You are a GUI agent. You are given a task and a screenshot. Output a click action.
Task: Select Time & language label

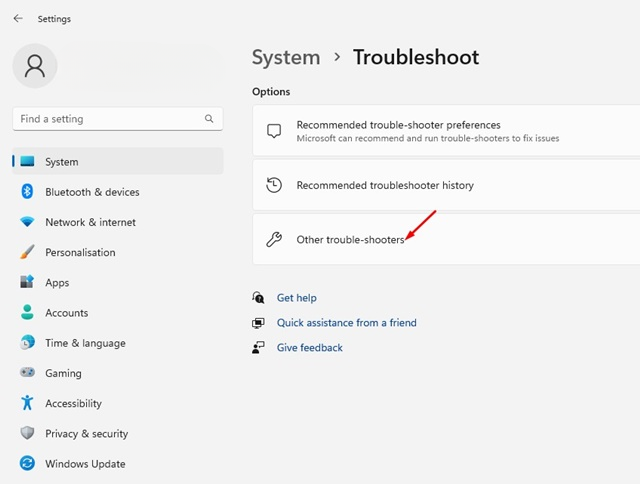(85, 343)
